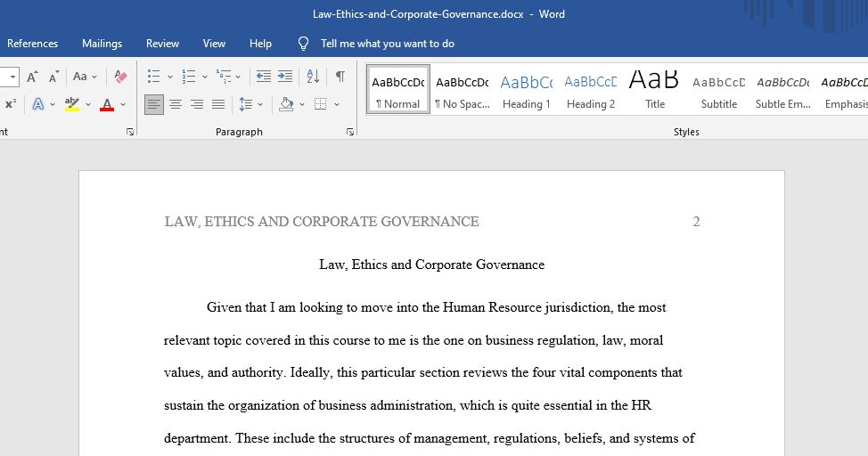Clear all formatting with eraser icon

120,77
